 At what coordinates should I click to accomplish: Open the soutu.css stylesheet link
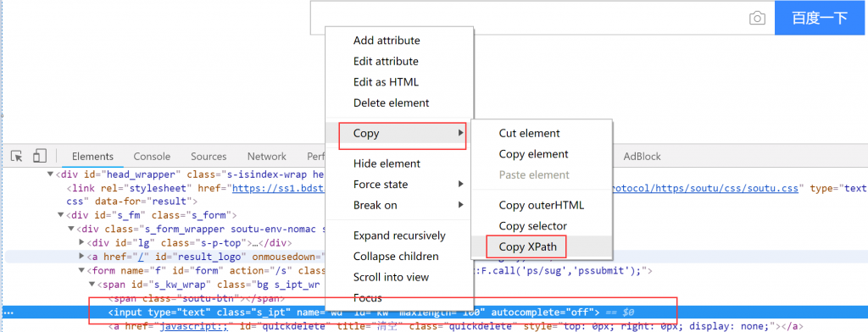[x=706, y=188]
